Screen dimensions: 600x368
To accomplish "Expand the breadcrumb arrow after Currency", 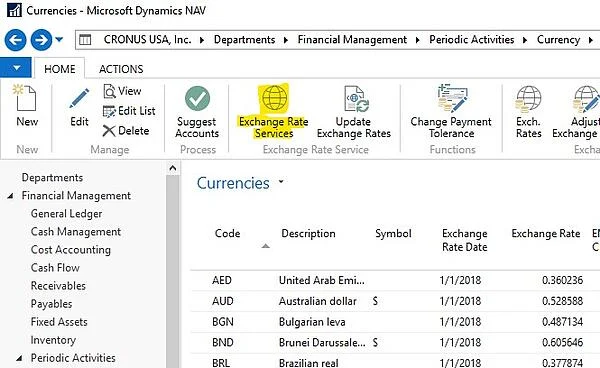I will [x=591, y=40].
